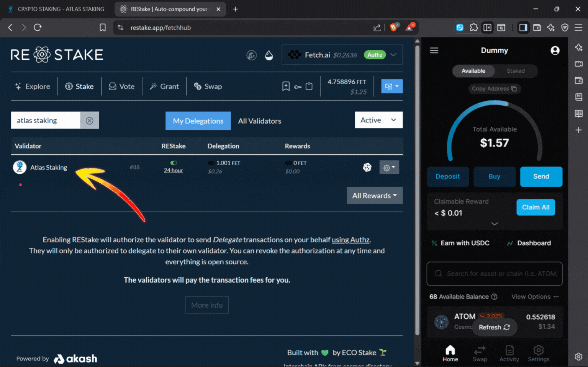The width and height of the screenshot is (588, 367).
Task: Click the key icon in the toolbar
Action: click(298, 86)
